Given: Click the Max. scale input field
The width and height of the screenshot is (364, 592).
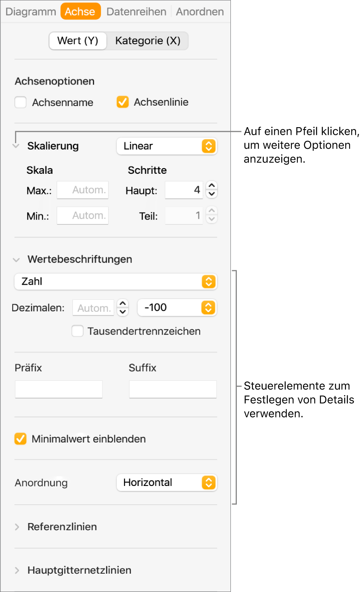Looking at the screenshot, I should point(83,190).
